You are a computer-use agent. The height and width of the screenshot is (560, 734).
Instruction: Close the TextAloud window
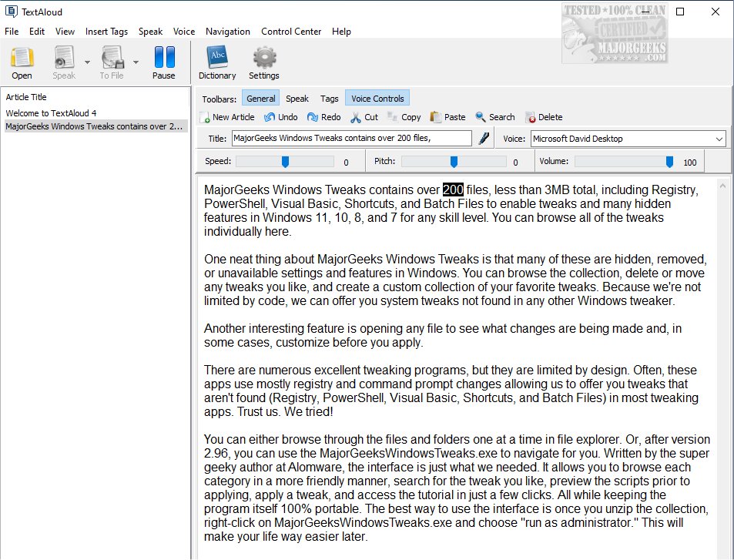(716, 12)
